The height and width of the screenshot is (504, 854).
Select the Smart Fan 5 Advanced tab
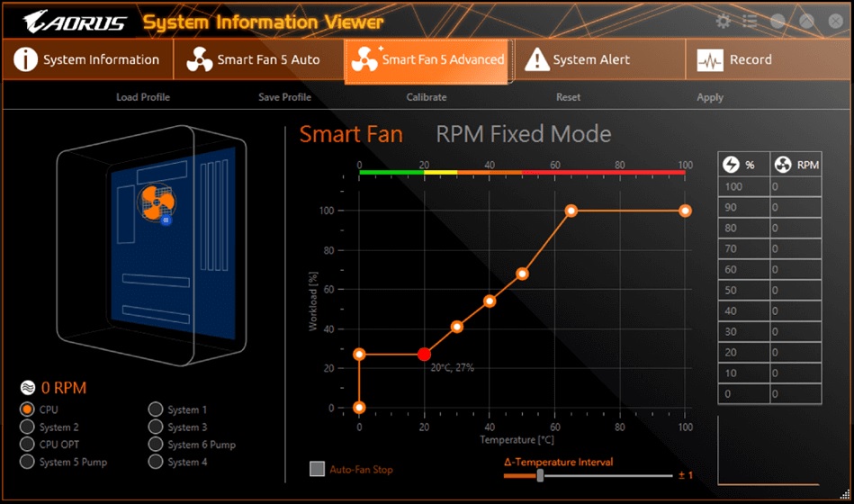click(428, 61)
